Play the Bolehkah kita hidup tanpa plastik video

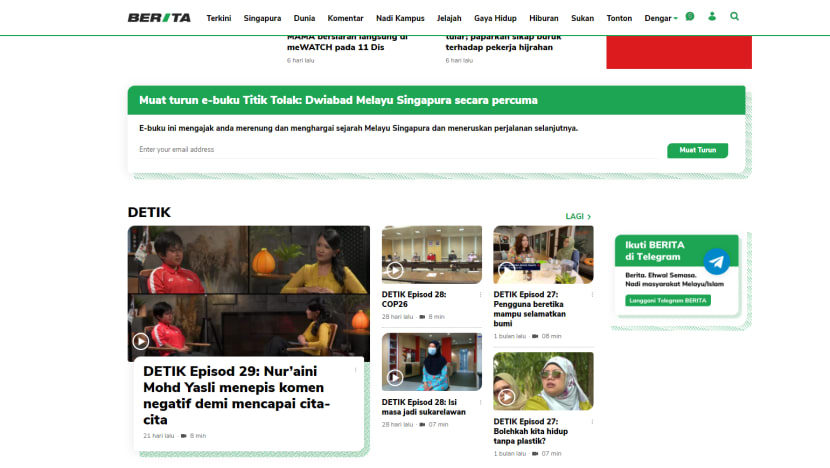(x=506, y=397)
